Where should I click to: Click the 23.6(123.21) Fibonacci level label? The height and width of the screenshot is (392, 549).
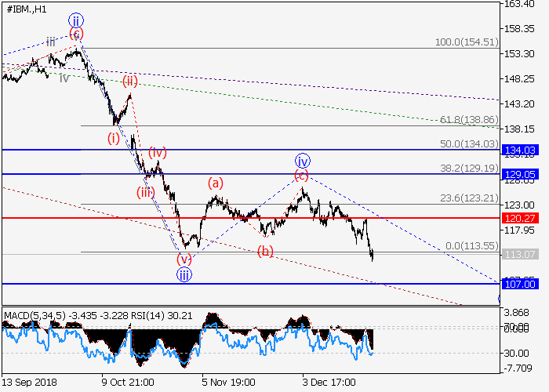[468, 198]
